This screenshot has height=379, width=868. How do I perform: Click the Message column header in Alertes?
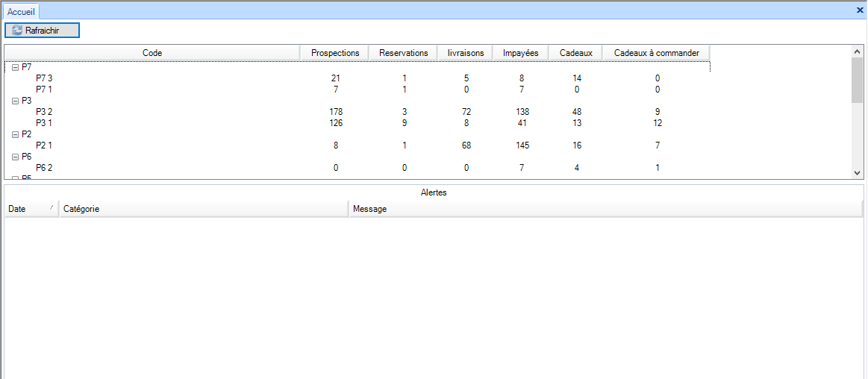point(605,209)
